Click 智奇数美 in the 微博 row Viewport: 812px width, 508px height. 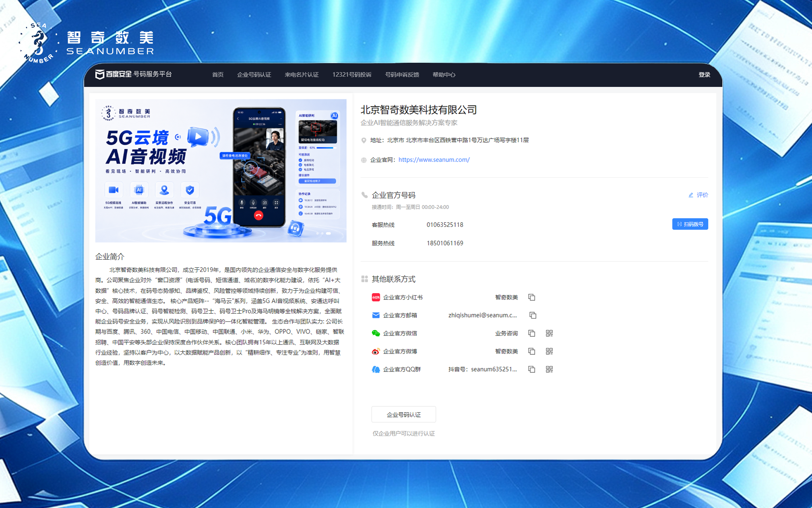(506, 352)
